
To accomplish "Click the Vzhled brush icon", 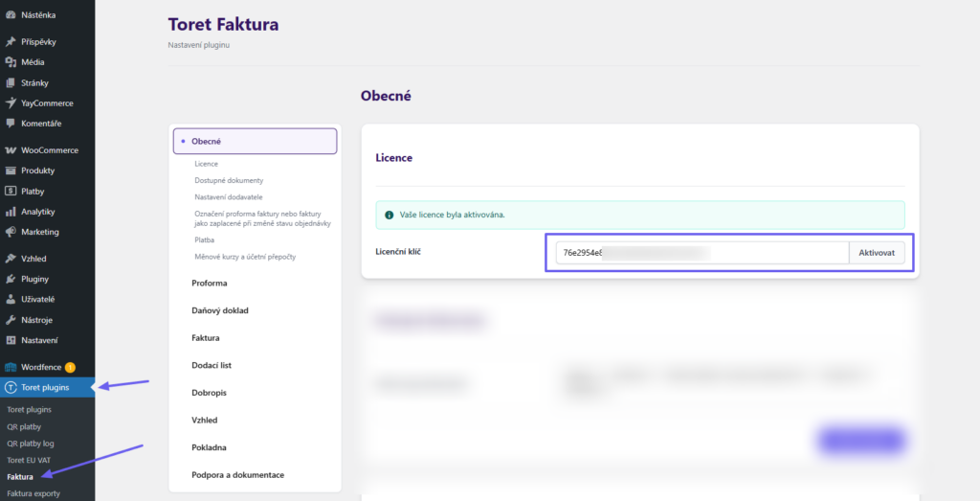I will [x=10, y=259].
